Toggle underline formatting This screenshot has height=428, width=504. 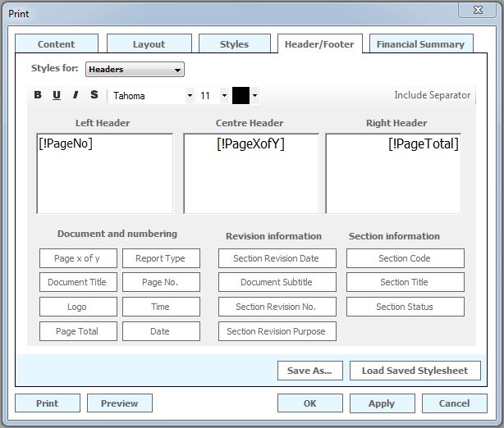point(57,95)
